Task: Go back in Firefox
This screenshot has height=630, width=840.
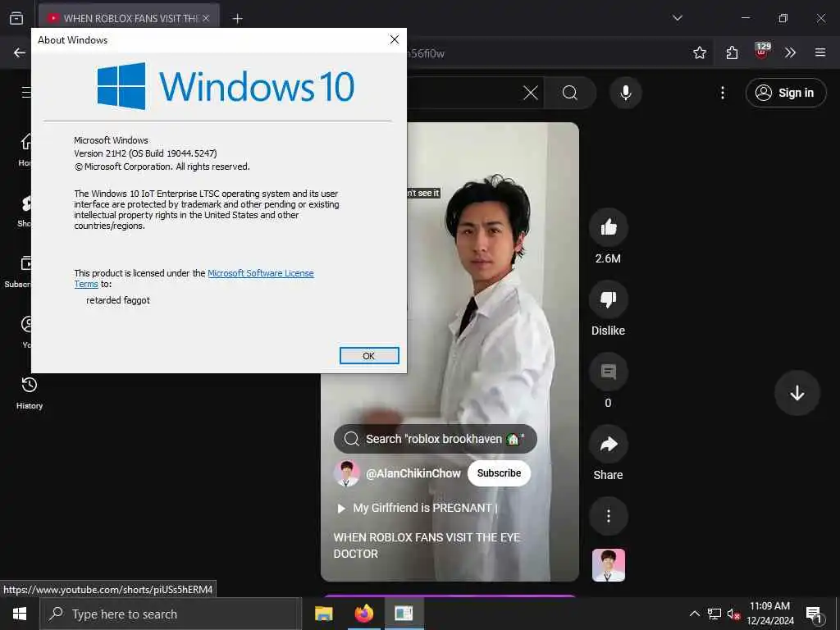Action: 20,52
